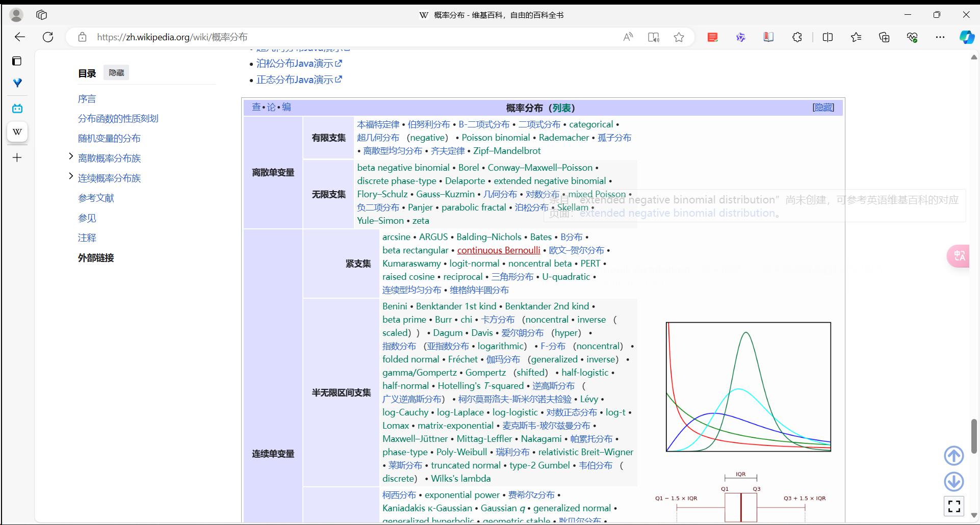Jump to 参考文献 section
The height and width of the screenshot is (525, 980).
coord(96,198)
